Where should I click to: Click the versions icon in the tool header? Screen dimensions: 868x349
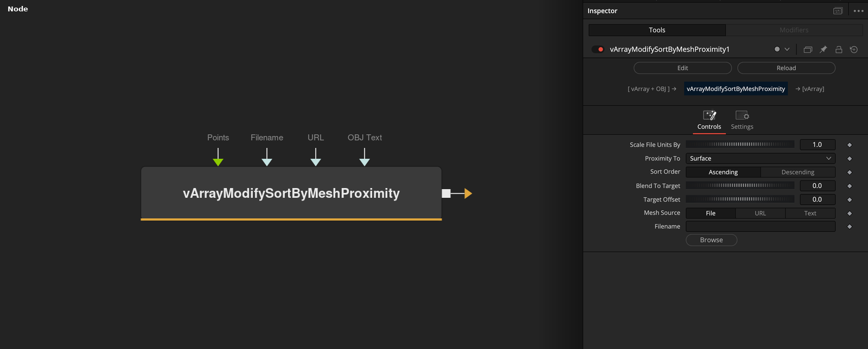808,49
